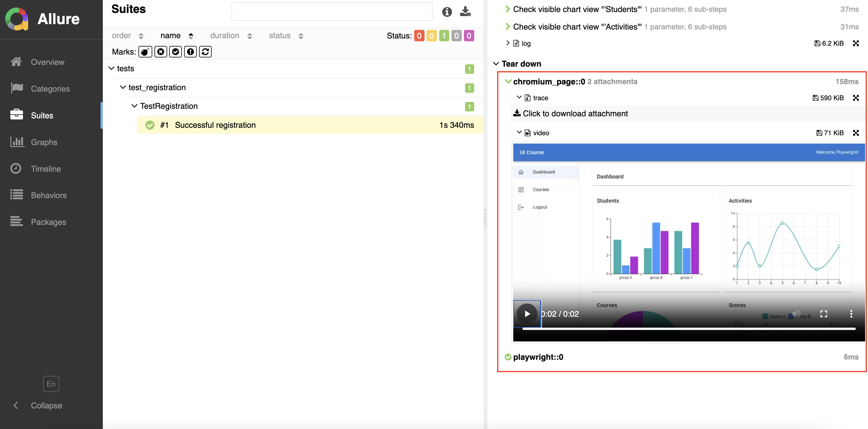This screenshot has width=868, height=429.
Task: Toggle the red failed status filter
Action: point(419,36)
